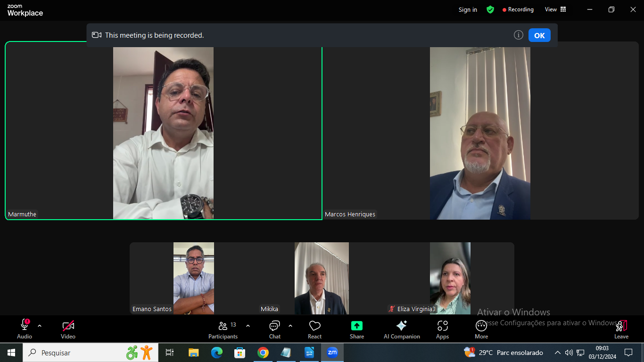Open Task View in the taskbar

click(170, 353)
